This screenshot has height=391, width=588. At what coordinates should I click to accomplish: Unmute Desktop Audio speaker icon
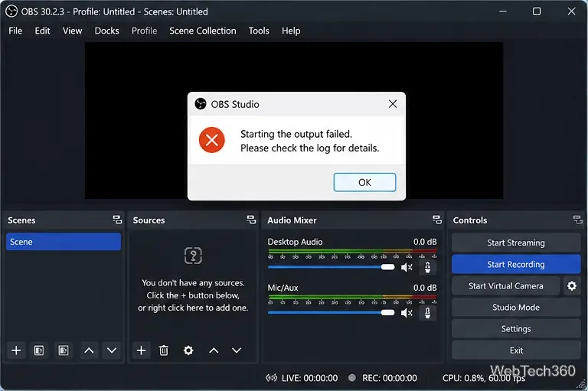pos(407,267)
